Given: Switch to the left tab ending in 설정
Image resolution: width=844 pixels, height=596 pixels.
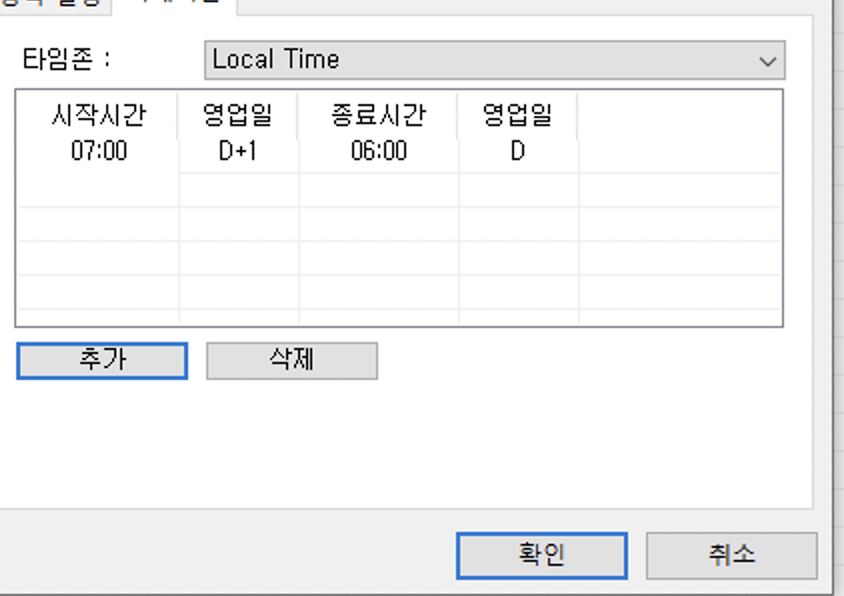Looking at the screenshot, I should pos(52,4).
